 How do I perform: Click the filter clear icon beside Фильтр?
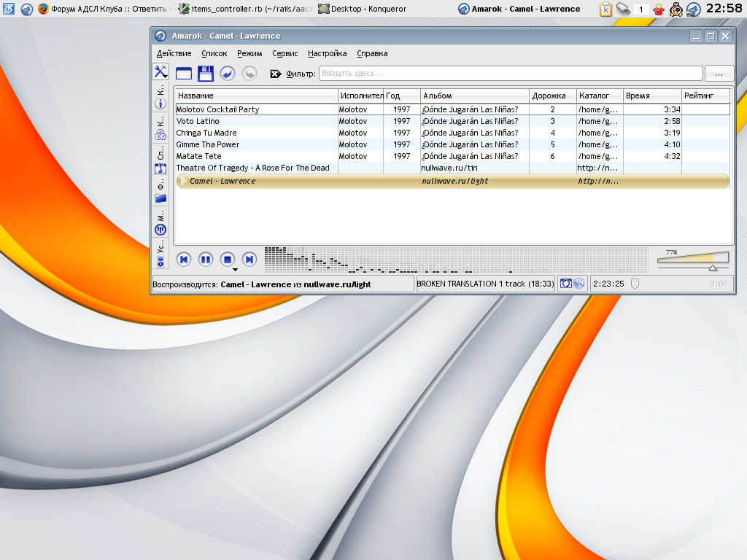click(x=276, y=74)
